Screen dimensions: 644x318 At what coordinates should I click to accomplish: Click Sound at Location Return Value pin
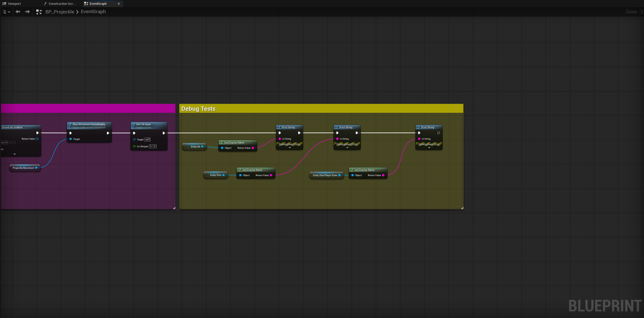click(x=37, y=139)
